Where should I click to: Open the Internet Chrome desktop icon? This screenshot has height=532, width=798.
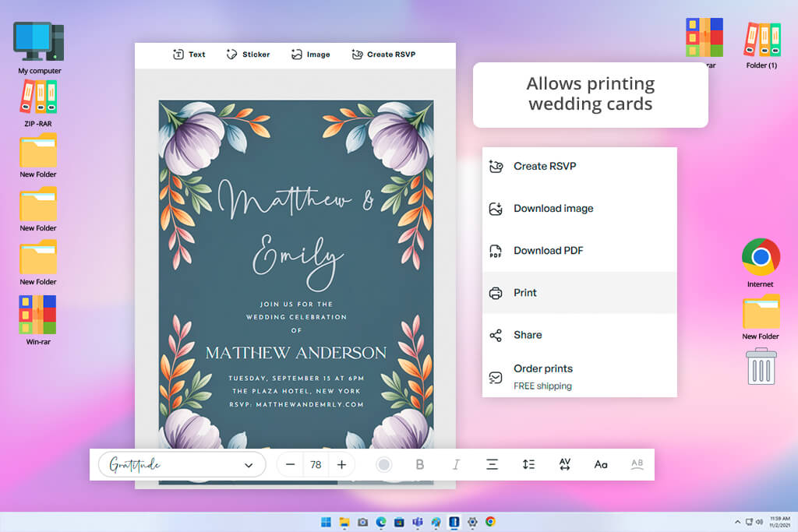(x=761, y=263)
